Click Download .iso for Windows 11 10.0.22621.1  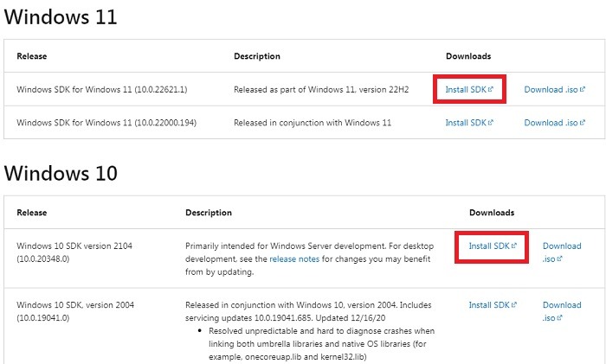click(x=555, y=90)
